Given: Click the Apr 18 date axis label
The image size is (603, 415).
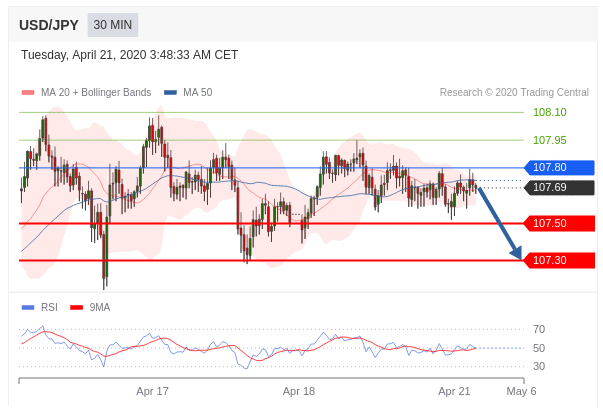Looking at the screenshot, I should pyautogui.click(x=299, y=392).
